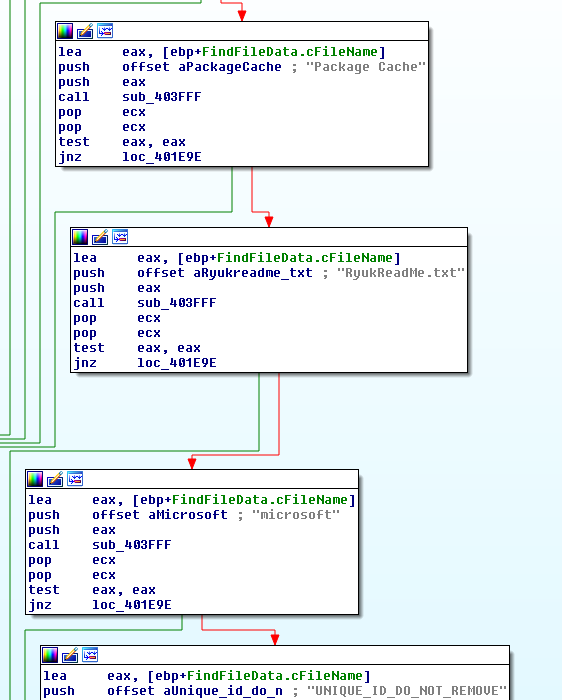Screen dimensions: 562x700
Task: Click FindFileData.cFileName in the microsoft block
Action: click(x=259, y=500)
